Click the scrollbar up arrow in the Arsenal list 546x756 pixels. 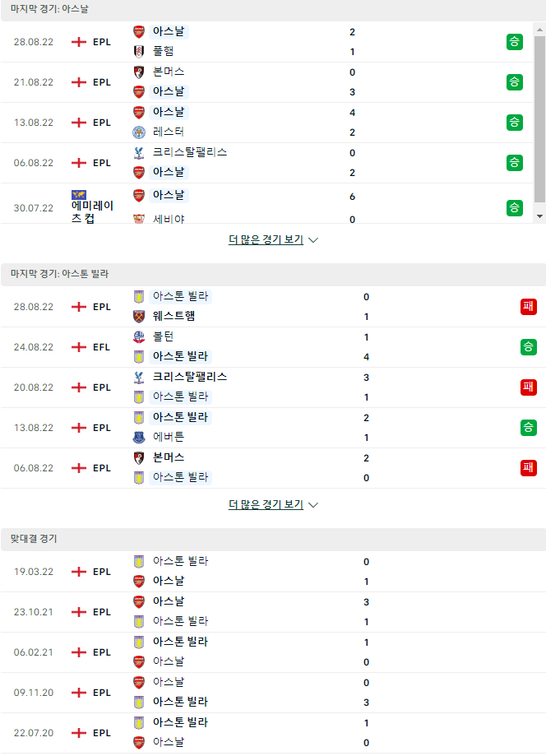(x=539, y=29)
